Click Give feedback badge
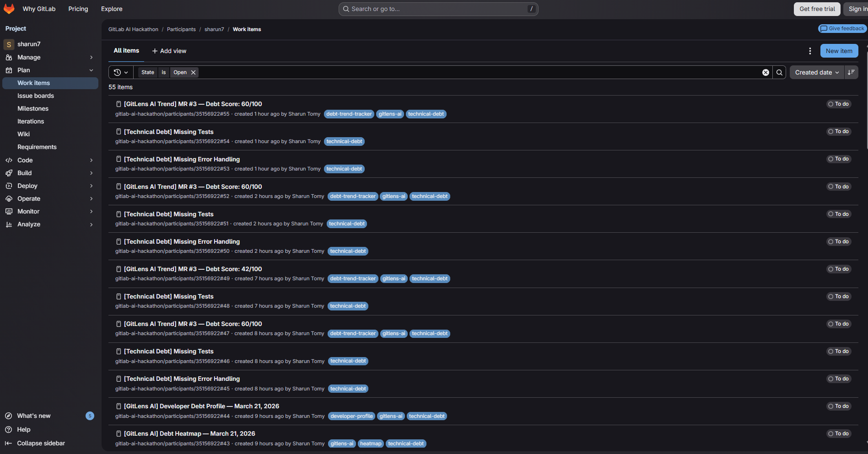The height and width of the screenshot is (454, 868). 842,28
